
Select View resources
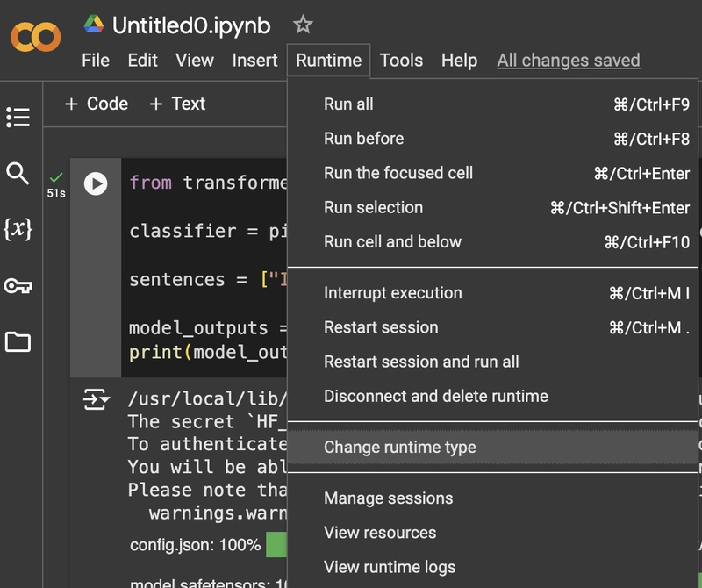coord(492,533)
